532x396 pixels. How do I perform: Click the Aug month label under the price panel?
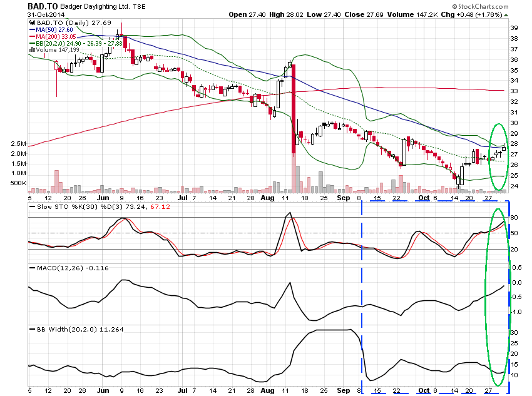pyautogui.click(x=267, y=198)
